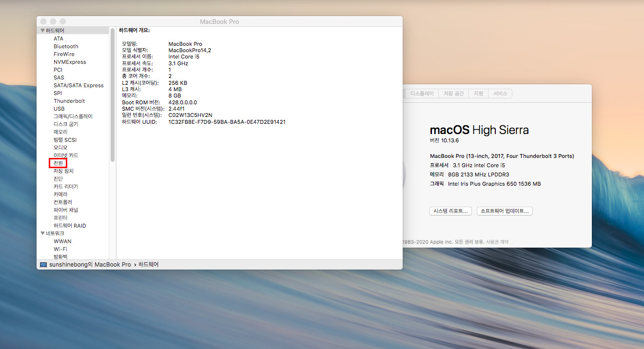Screen dimensions: 644x349
Task: Open the 전원 power entry
Action: (x=58, y=163)
